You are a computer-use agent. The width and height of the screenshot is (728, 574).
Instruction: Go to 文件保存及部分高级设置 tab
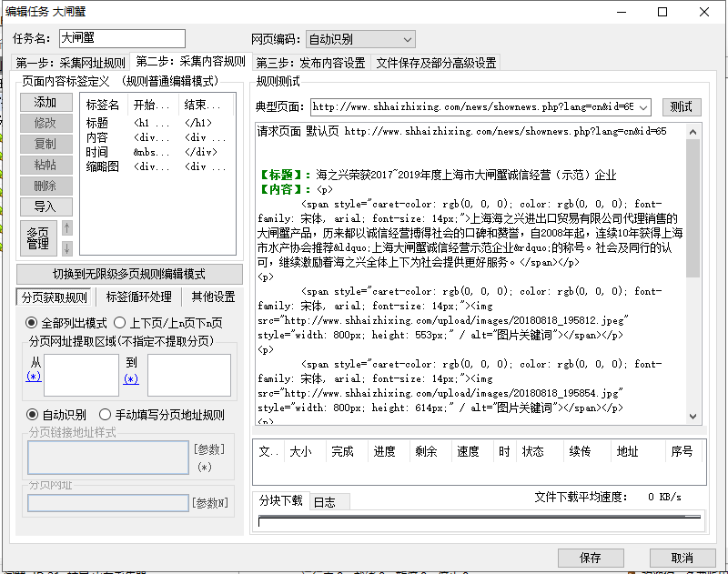pyautogui.click(x=436, y=63)
